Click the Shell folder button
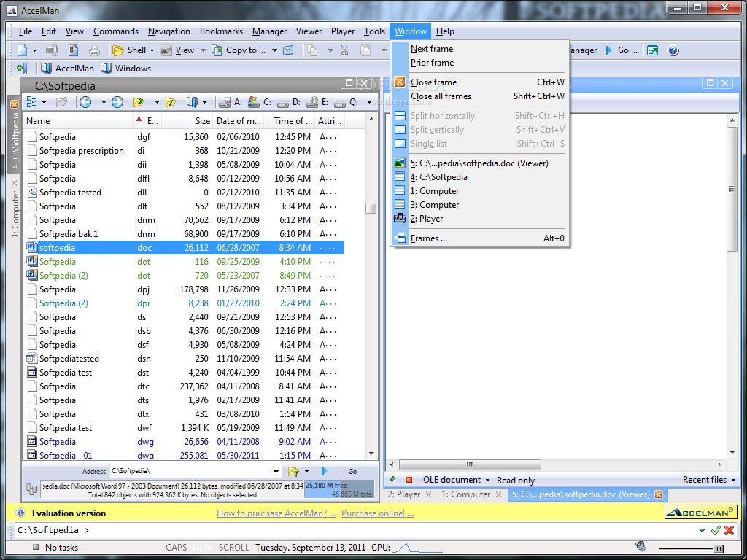 coord(129,50)
